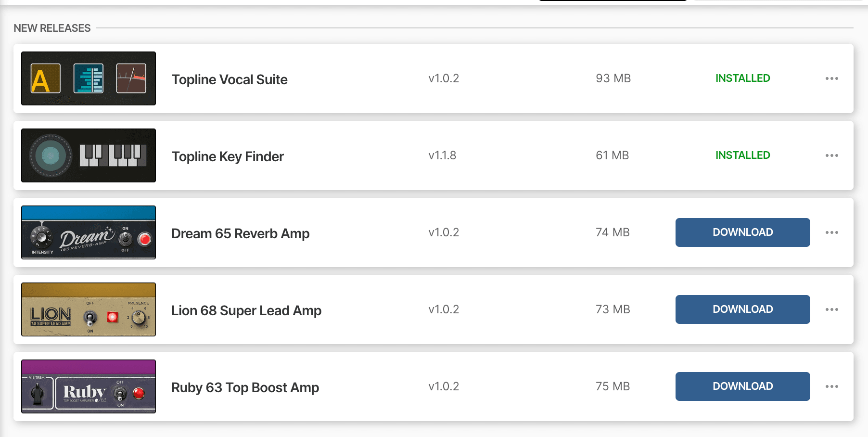The width and height of the screenshot is (868, 437).
Task: Open the Ruby 63 Top Boost thumbnail
Action: [x=89, y=386]
